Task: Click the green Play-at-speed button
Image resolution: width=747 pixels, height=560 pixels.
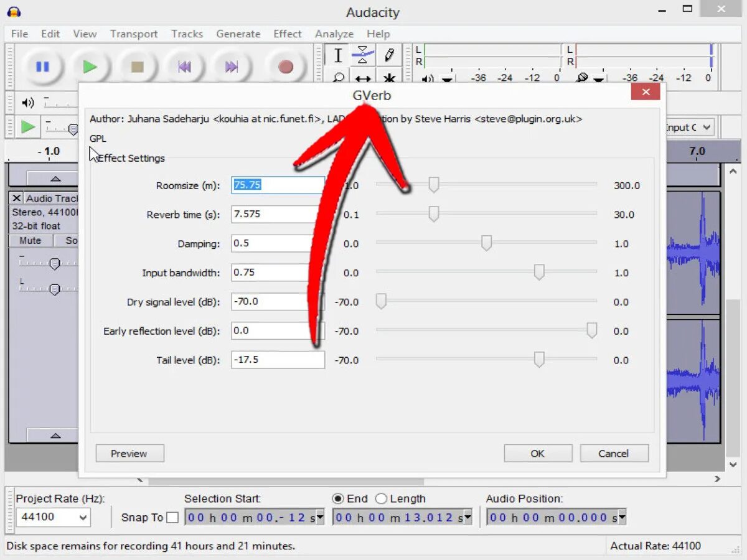Action: 28,127
